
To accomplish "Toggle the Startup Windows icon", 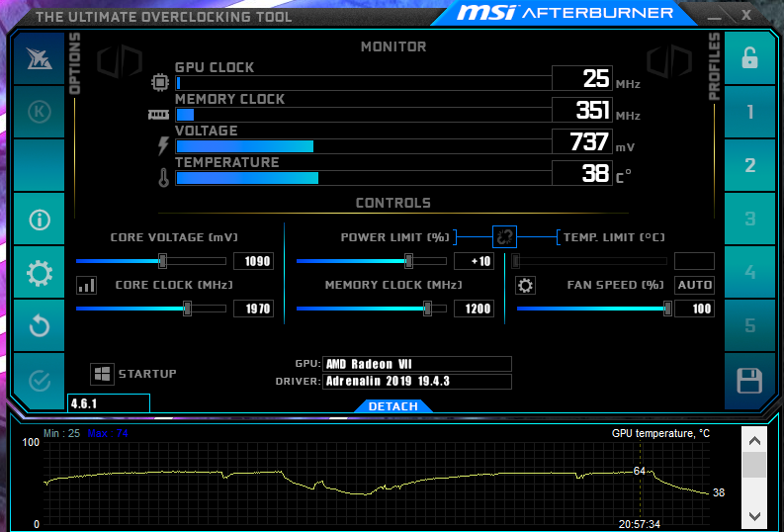I will point(102,374).
